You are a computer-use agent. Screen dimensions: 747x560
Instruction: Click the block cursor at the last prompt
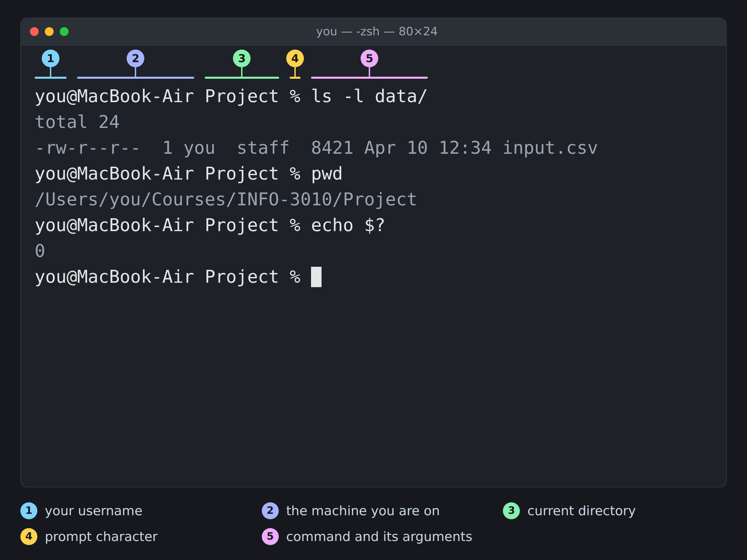point(316,277)
